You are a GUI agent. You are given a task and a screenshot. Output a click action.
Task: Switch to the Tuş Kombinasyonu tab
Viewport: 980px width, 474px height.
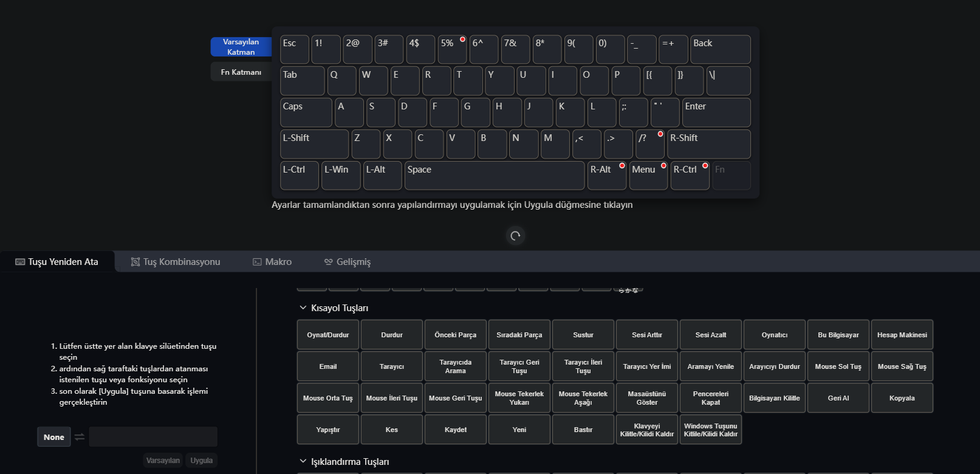(176, 262)
